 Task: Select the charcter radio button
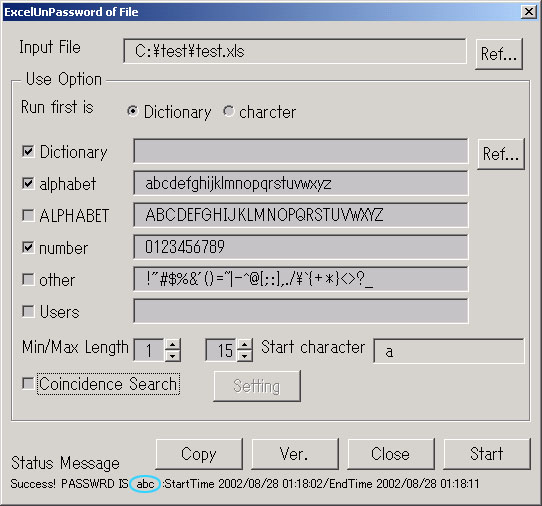[228, 111]
